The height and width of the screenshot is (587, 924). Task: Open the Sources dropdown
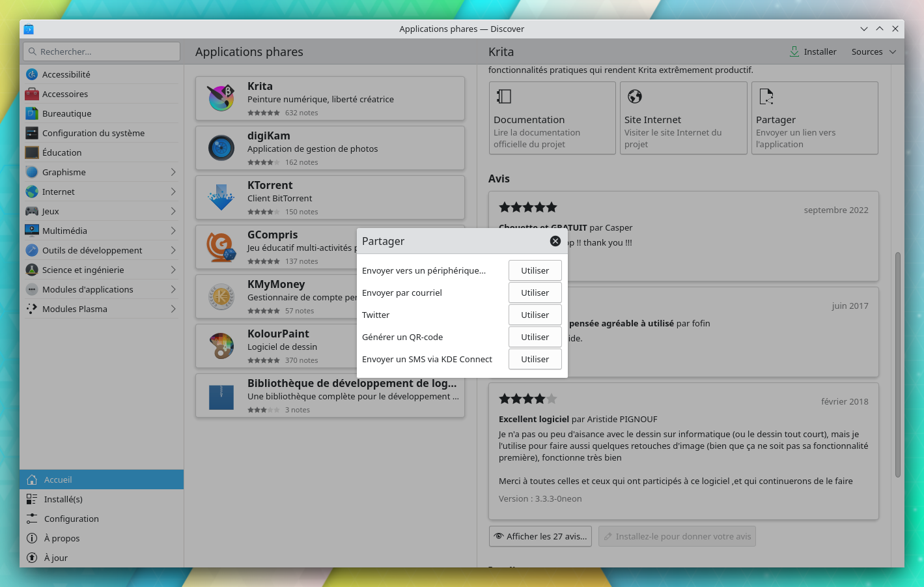874,51
